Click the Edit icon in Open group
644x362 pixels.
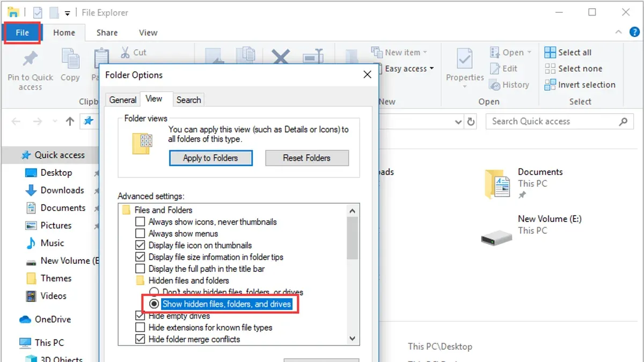coord(495,69)
